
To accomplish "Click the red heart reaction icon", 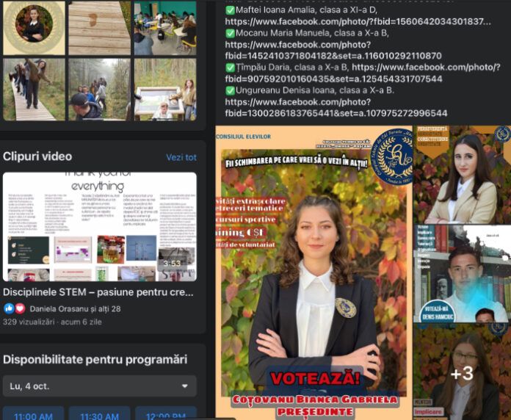I will pyautogui.click(x=19, y=308).
